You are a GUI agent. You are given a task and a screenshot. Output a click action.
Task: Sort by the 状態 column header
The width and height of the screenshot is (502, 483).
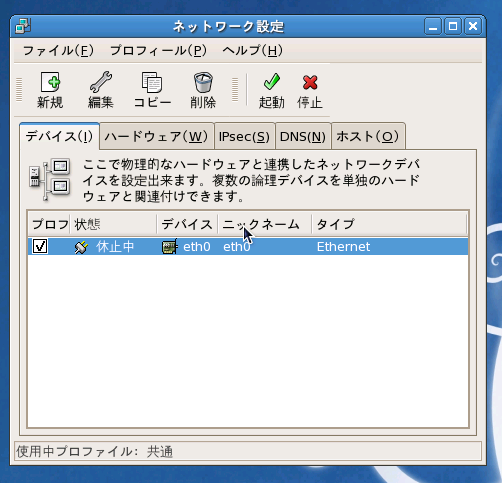click(x=113, y=224)
